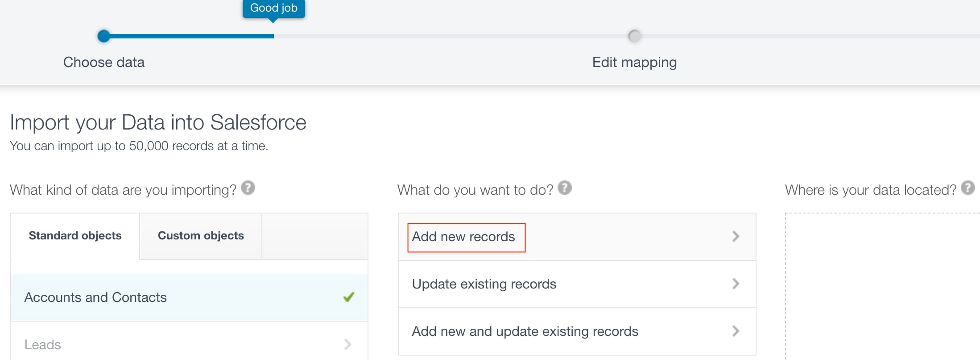Choose Add new and update existing records
The image size is (980, 360).
click(577, 331)
